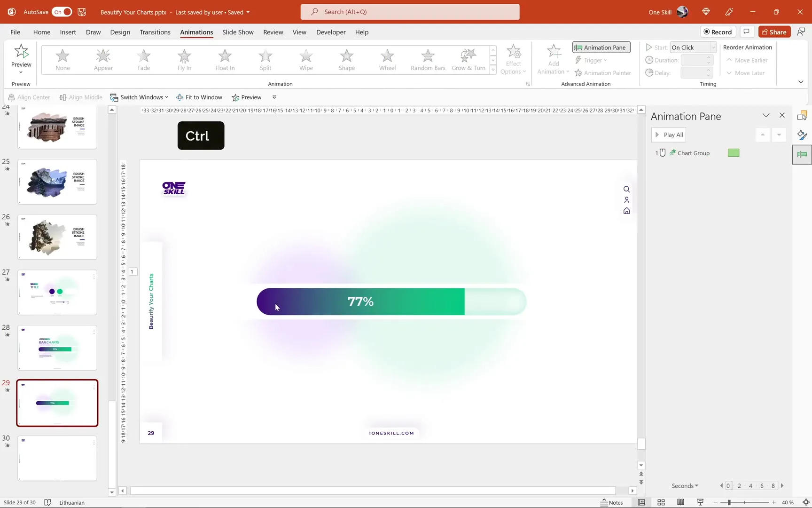The height and width of the screenshot is (508, 812).
Task: Expand Switch Windows dropdown
Action: pos(139,97)
